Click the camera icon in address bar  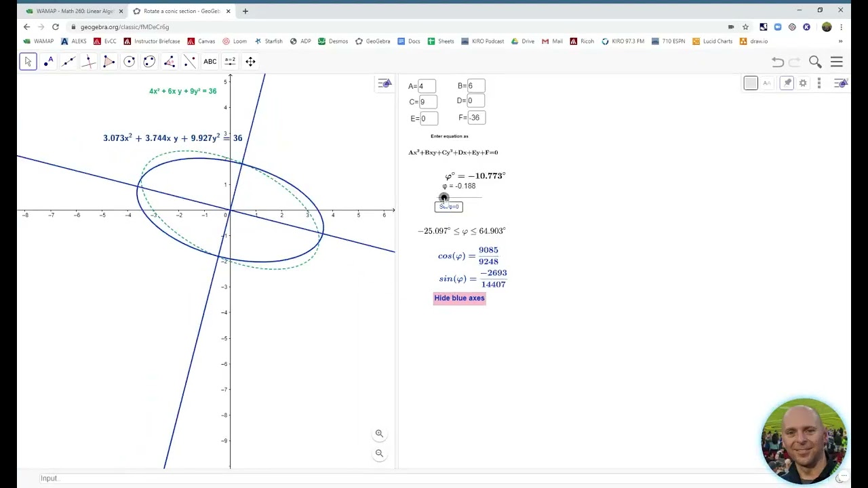click(x=731, y=27)
